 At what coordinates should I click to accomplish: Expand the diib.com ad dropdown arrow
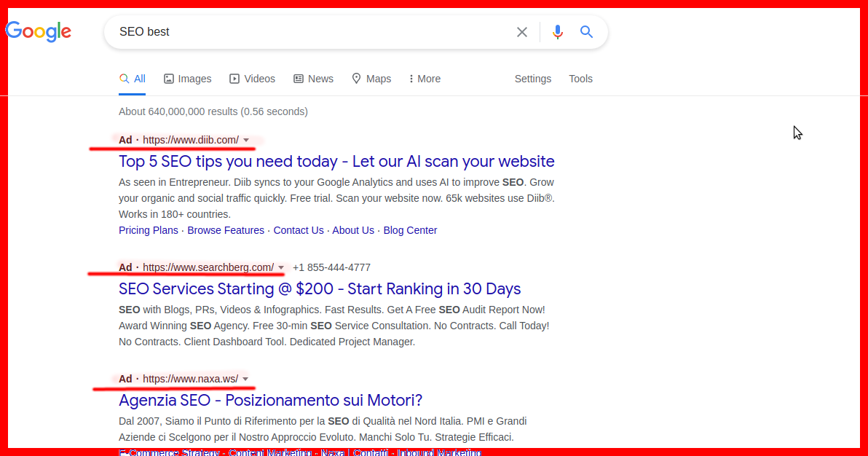pyautogui.click(x=246, y=140)
